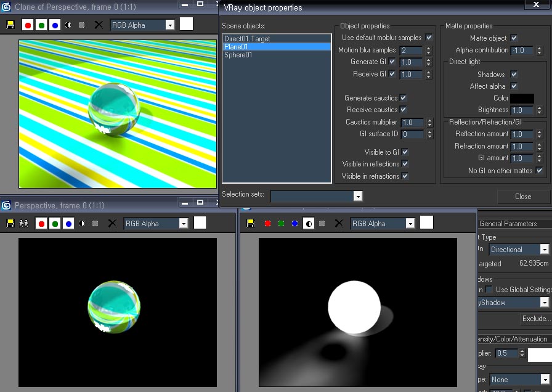Click save bitmap icon in Clone of Perspective window
The width and height of the screenshot is (552, 392).
(x=10, y=25)
